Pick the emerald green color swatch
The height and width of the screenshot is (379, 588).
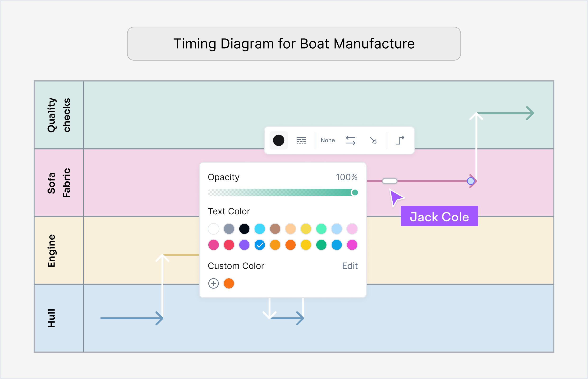click(x=321, y=245)
